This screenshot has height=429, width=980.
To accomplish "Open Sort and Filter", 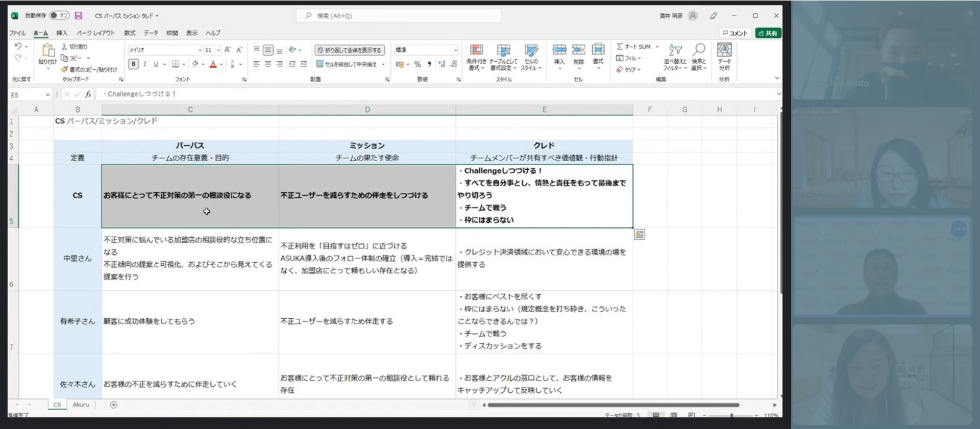I will [675, 57].
